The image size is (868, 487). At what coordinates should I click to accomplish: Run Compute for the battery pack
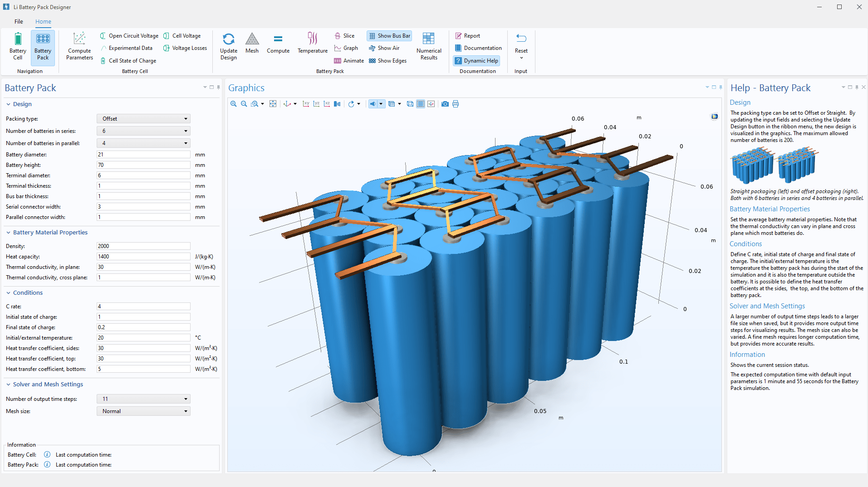[278, 43]
